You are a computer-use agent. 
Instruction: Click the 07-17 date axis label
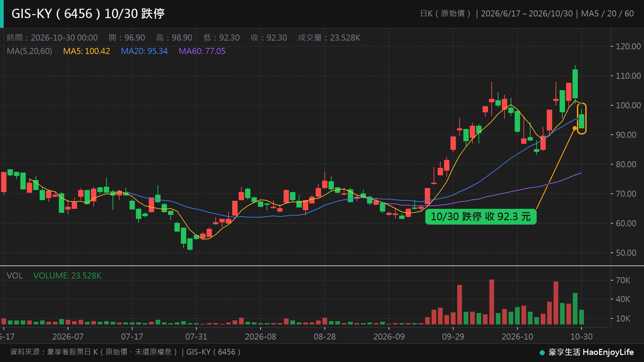pyautogui.click(x=132, y=337)
